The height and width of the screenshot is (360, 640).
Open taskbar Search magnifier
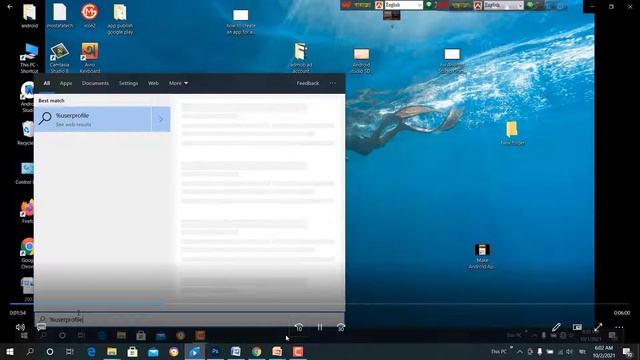point(30,351)
